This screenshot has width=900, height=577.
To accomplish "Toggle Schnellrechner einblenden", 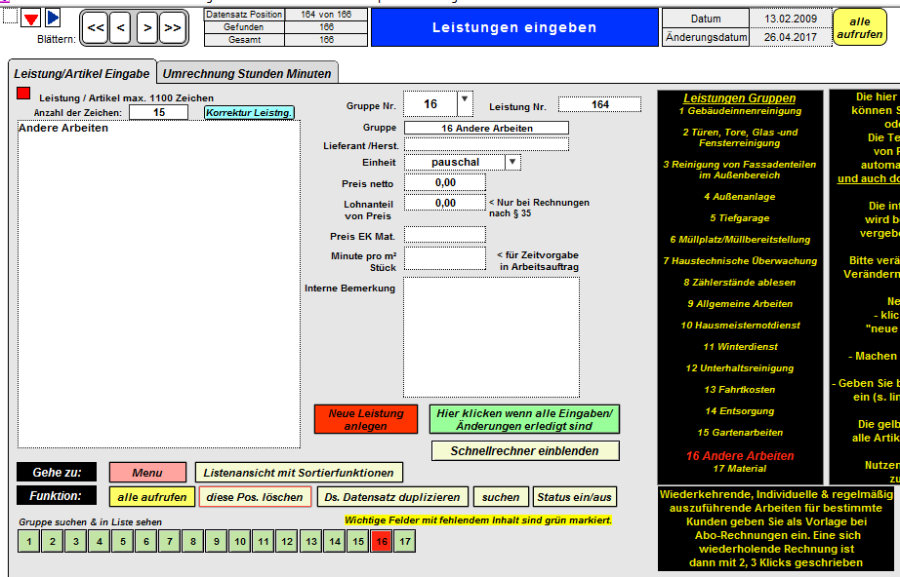I will (x=525, y=451).
